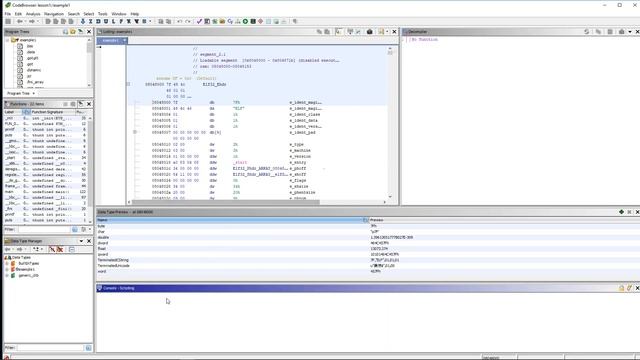
Task: Click the purple checkmark toolbar icon
Action: (x=199, y=21)
